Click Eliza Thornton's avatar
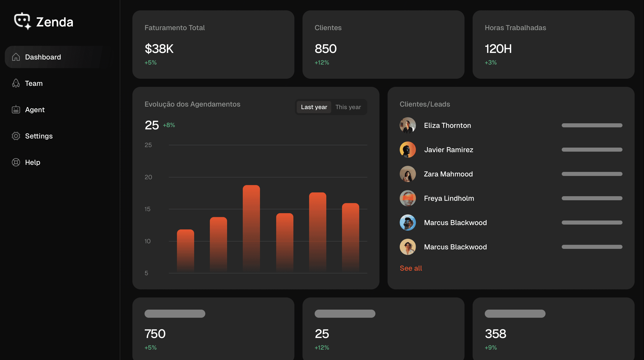 tap(408, 125)
